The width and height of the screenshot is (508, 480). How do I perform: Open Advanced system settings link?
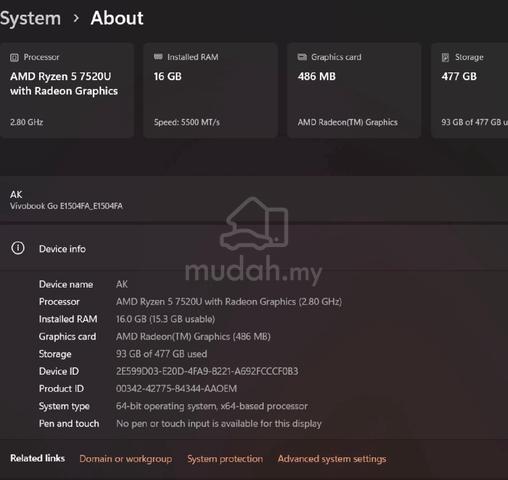[x=332, y=459]
